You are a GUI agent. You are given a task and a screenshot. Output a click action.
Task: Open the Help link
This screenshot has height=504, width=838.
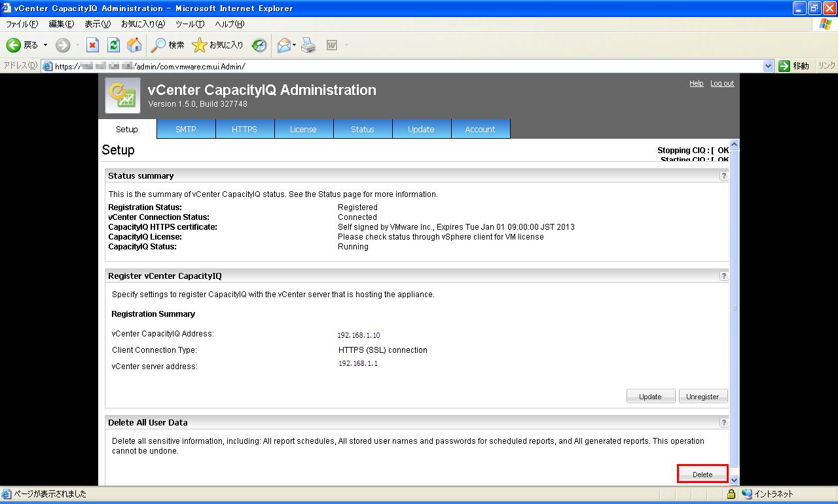[x=696, y=83]
